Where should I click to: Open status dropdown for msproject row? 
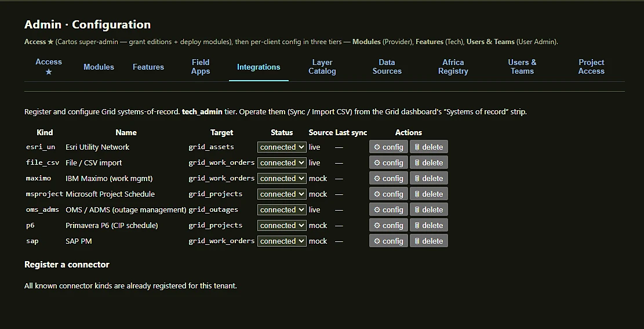click(x=282, y=194)
